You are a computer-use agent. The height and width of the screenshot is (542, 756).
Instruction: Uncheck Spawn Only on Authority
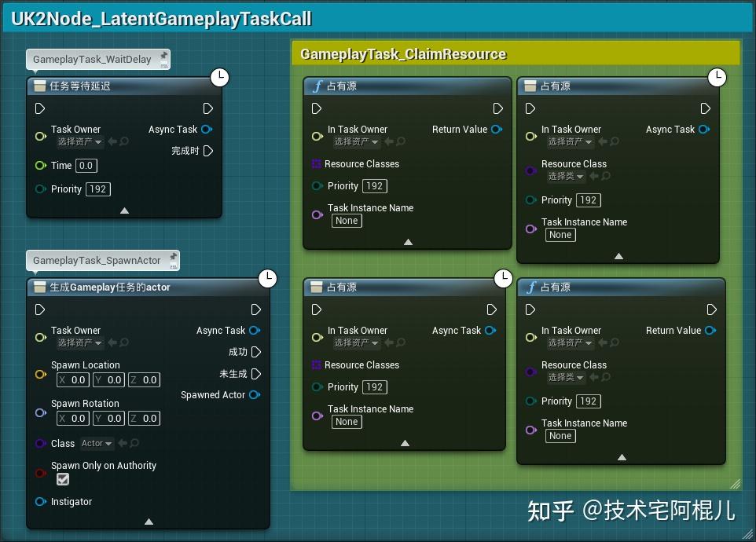click(x=62, y=479)
